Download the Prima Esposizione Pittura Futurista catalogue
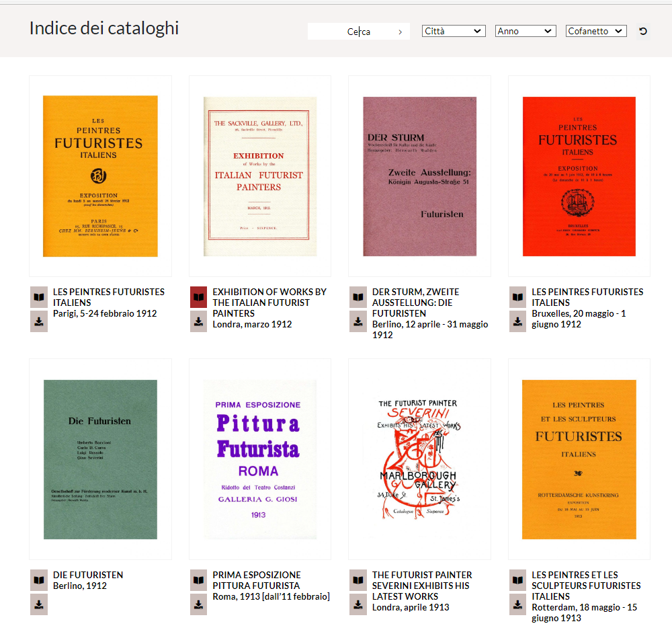This screenshot has width=672, height=634. click(198, 604)
